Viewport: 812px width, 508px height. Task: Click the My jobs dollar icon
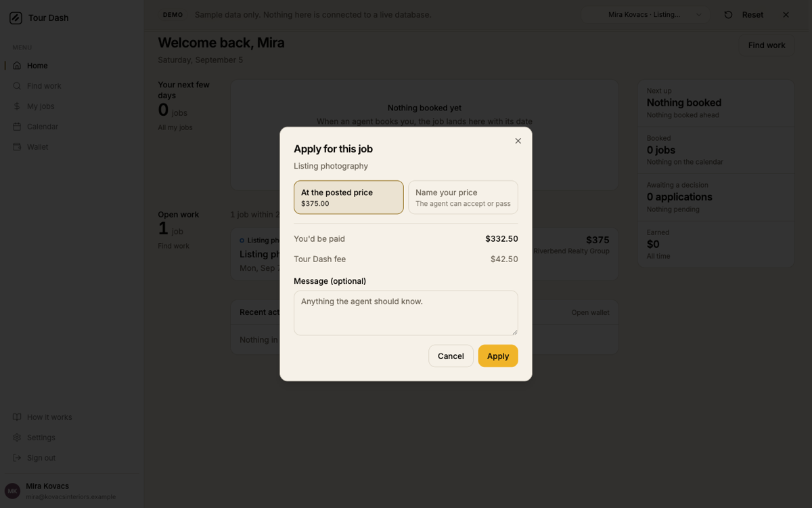click(17, 106)
